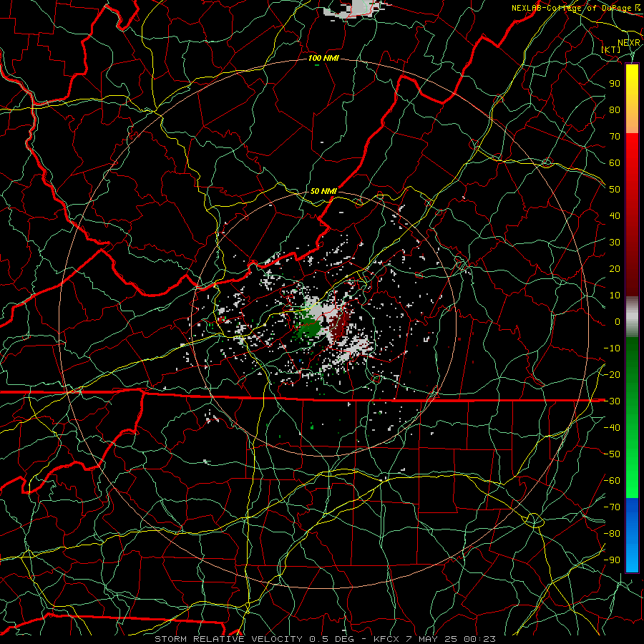Click the -10 value on velocity scale
This screenshot has width=644, height=644.
pyautogui.click(x=612, y=348)
